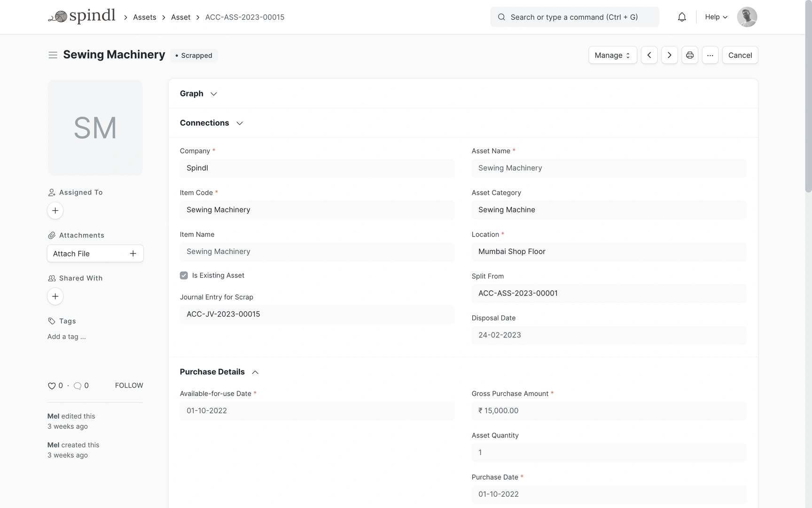812x508 pixels.
Task: Share document using Shared With plus
Action: tap(55, 296)
